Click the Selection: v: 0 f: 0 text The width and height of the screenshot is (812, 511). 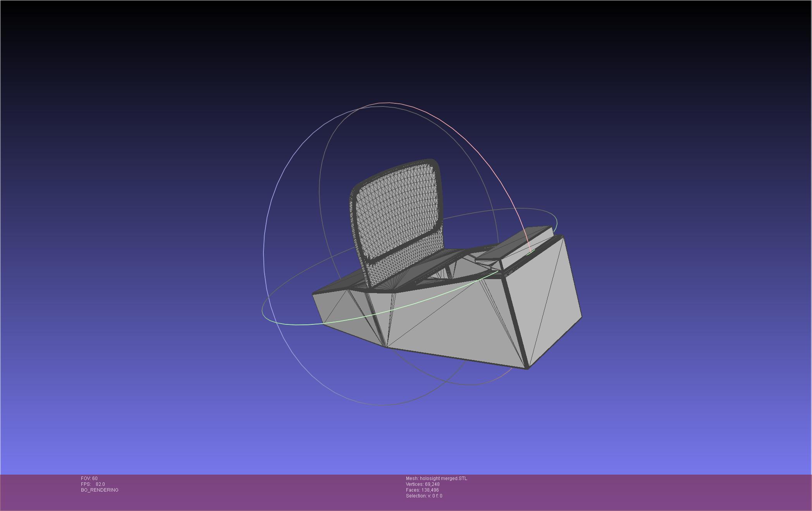pyautogui.click(x=424, y=496)
